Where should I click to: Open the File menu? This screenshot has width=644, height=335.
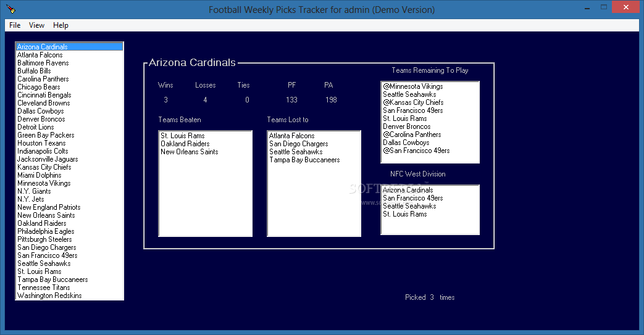click(15, 25)
